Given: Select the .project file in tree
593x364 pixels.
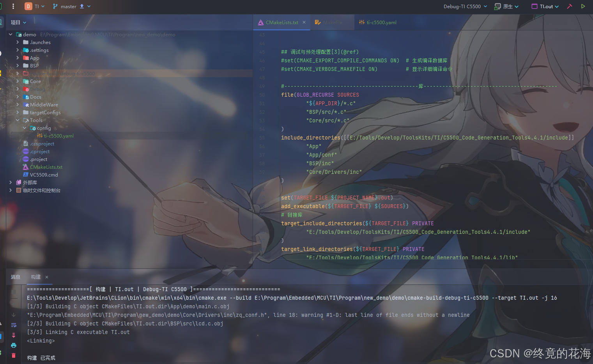Looking at the screenshot, I should pyautogui.click(x=39, y=159).
